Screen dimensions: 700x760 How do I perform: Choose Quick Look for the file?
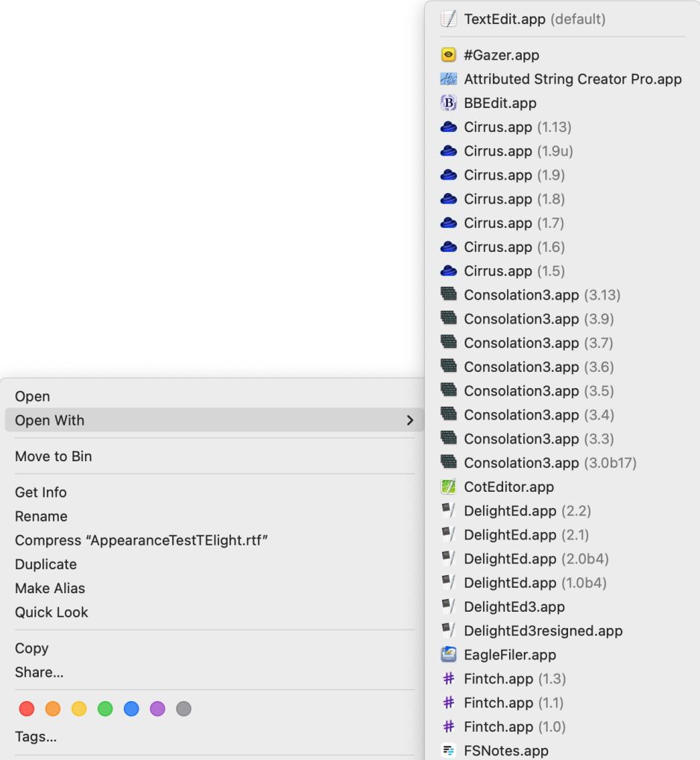51,612
